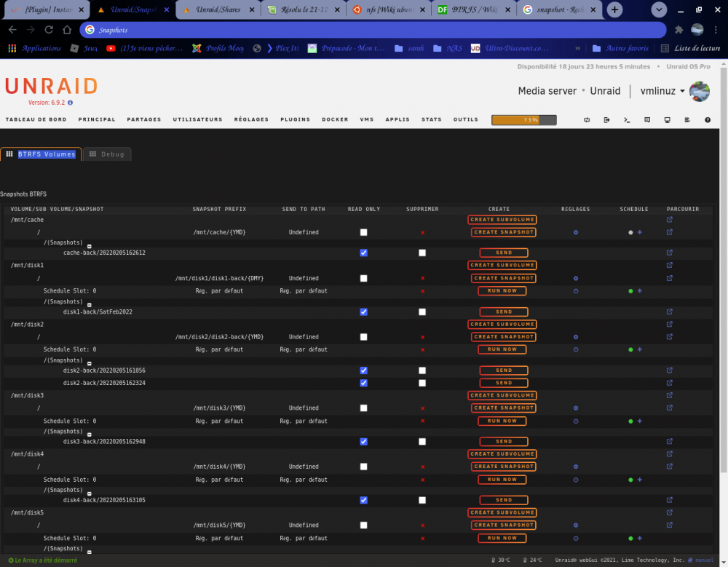The image size is (728, 567).
Task: Go to browser home page icon
Action: pos(67,30)
